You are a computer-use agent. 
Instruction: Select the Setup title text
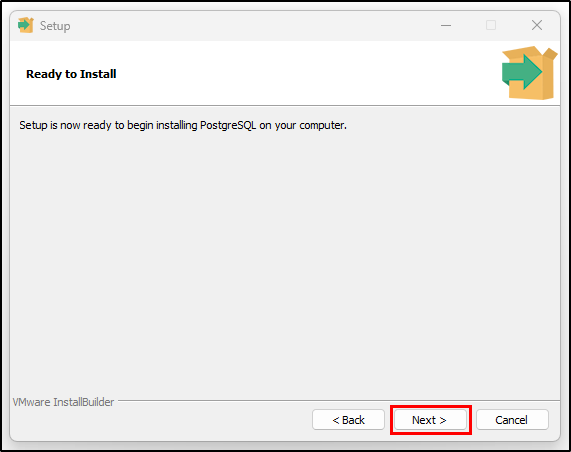click(55, 26)
